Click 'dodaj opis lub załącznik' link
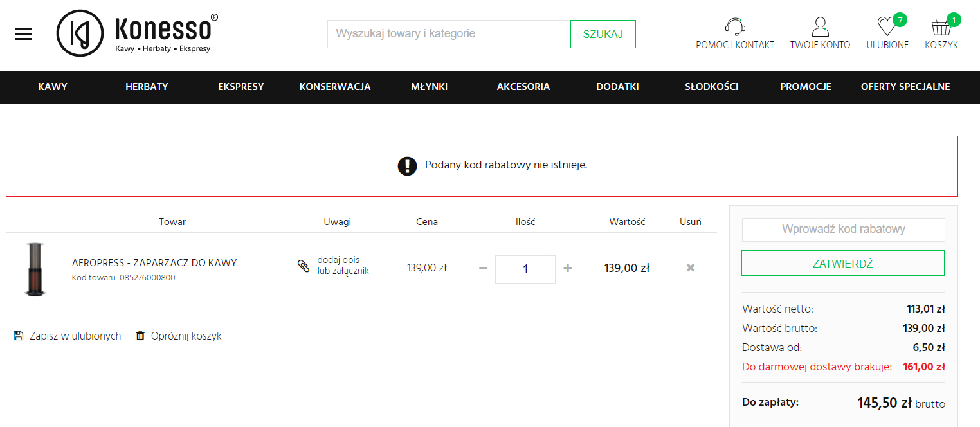Viewport: 980px width, 427px height. tap(343, 266)
